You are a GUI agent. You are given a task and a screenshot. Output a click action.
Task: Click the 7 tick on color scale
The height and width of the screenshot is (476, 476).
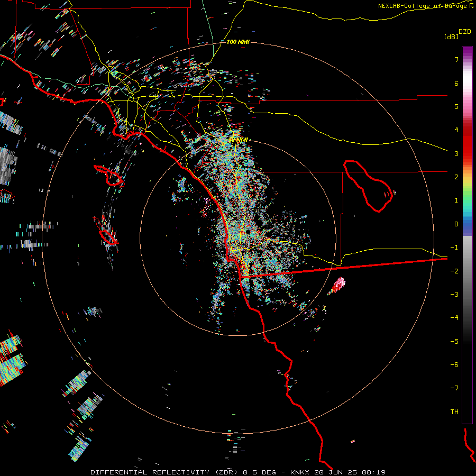pos(456,59)
